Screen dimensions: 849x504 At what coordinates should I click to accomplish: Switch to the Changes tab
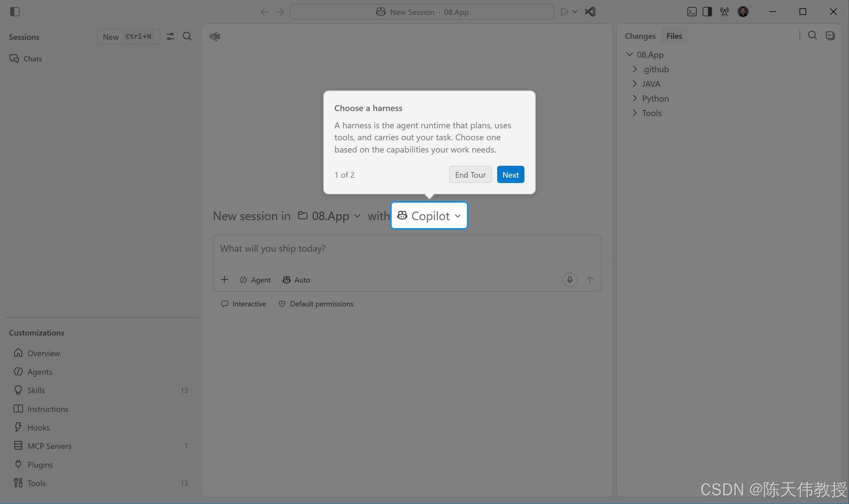tap(640, 36)
